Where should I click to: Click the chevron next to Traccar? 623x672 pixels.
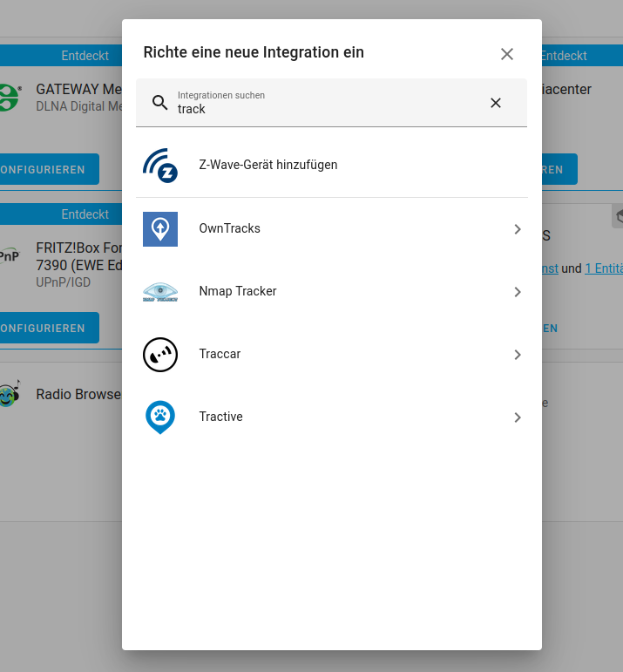coord(518,355)
